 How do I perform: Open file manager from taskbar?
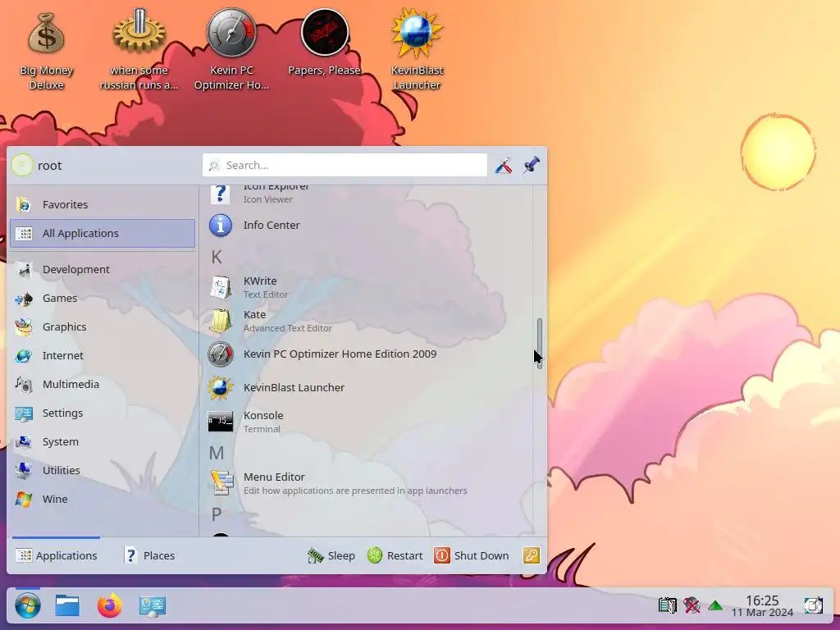click(67, 606)
